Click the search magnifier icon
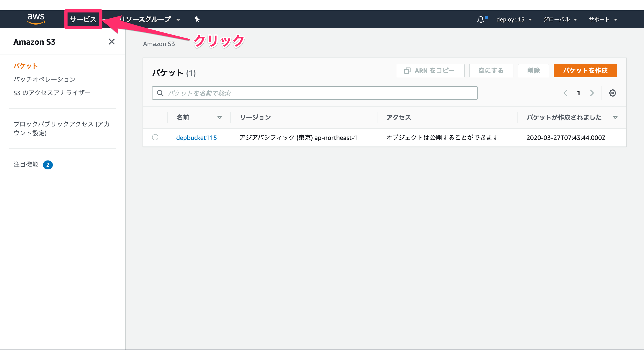 160,93
